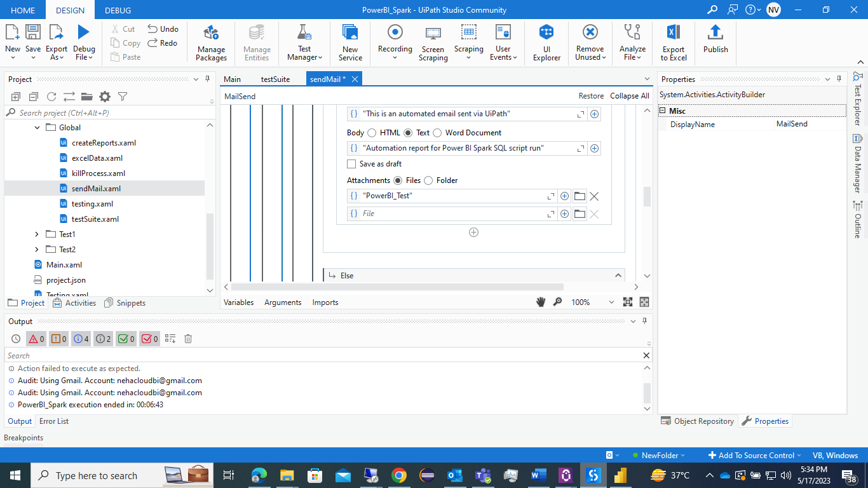Save the current workflow
Image resolution: width=868 pixels, height=488 pixels.
pos(33,43)
